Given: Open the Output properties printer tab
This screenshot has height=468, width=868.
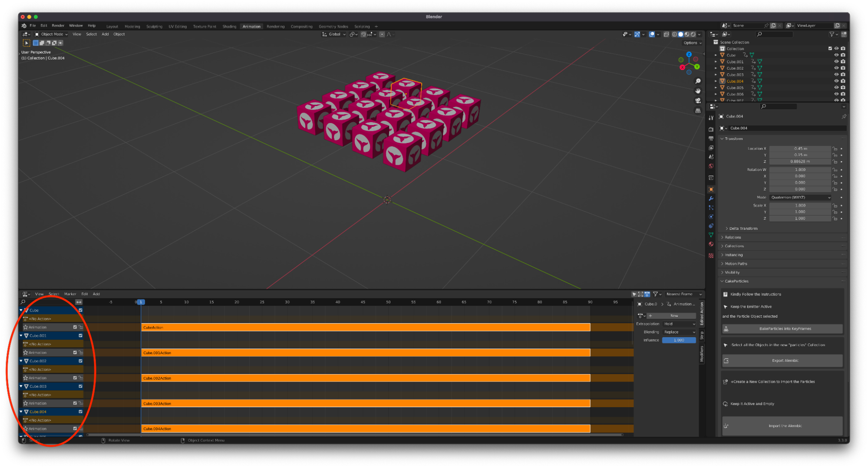Looking at the screenshot, I should coord(711,138).
